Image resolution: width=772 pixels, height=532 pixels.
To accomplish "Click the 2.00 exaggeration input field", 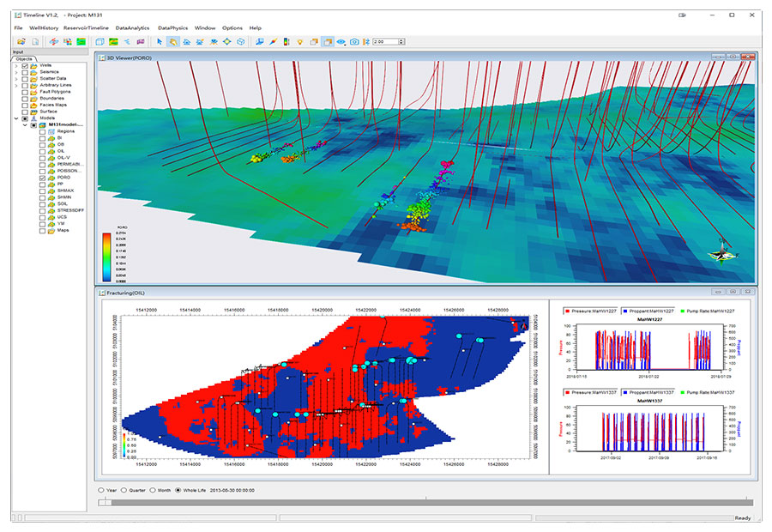I will (385, 42).
